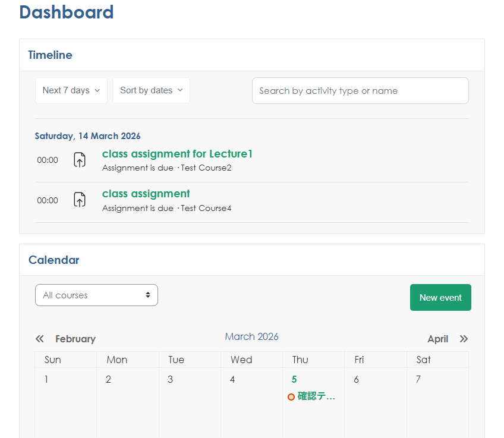The height and width of the screenshot is (438, 504).
Task: Open the Next 7 days filter dropdown
Action: click(71, 90)
